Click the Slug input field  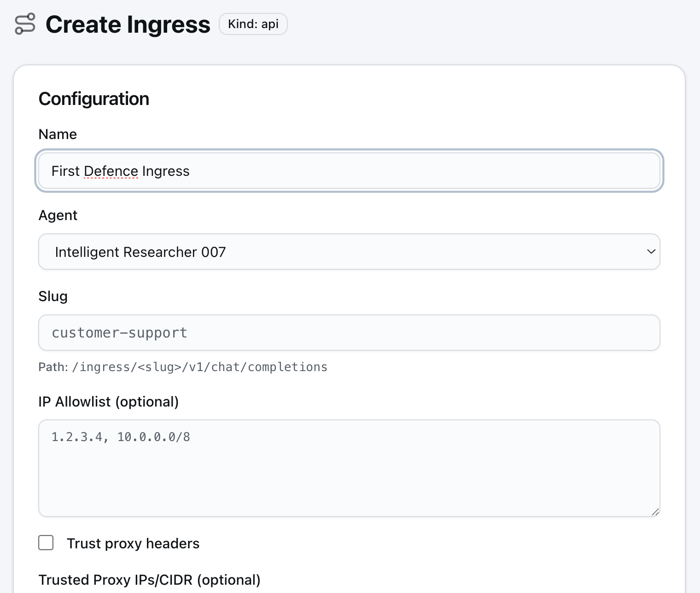(x=349, y=333)
